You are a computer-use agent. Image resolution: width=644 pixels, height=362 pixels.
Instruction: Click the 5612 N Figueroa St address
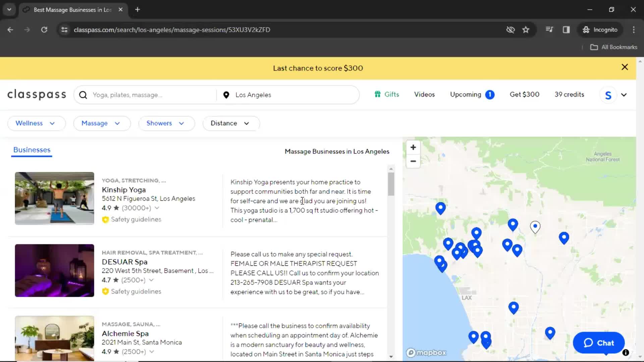click(x=148, y=199)
